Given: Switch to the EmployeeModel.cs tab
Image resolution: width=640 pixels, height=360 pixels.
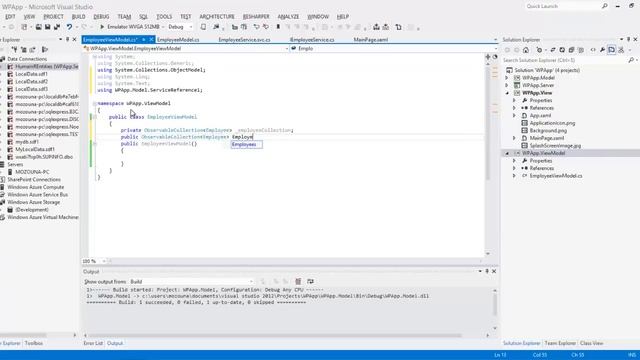Looking at the screenshot, I should (178, 40).
